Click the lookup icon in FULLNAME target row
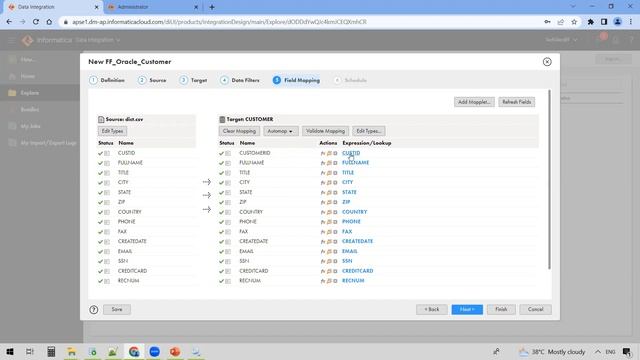 pyautogui.click(x=329, y=163)
